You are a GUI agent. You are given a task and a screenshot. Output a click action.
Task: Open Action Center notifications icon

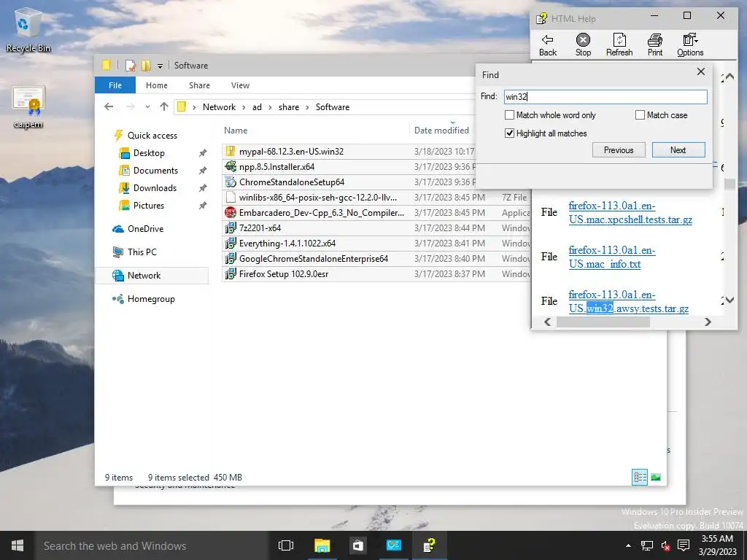(683, 545)
